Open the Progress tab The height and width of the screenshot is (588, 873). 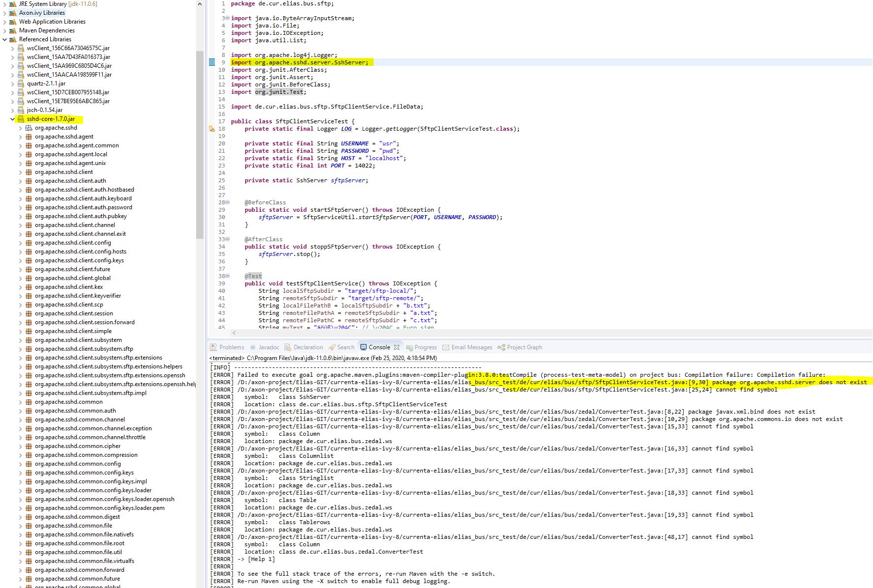pos(421,347)
